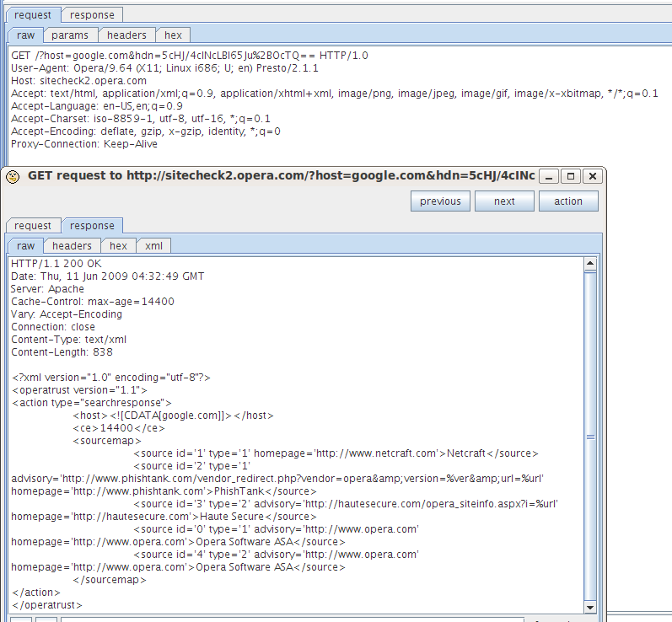Go to the next request
This screenshot has width=672, height=622.
click(504, 201)
